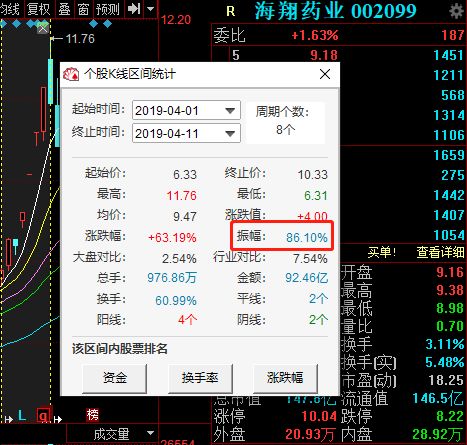The height and width of the screenshot is (445, 467).
Task: Click the 最高 11.76 value in dialog
Action: point(182,196)
